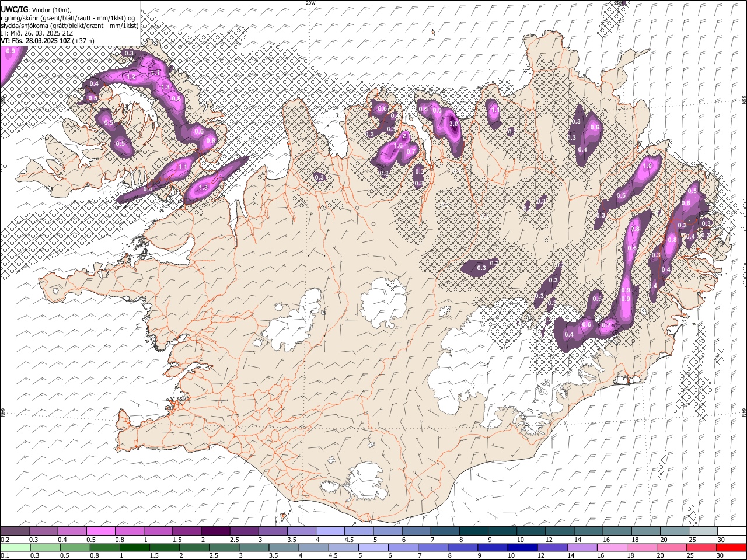The width and height of the screenshot is (747, 560).
Task: Click the slate blue swatch labeled 6, upper row
Action: click(416, 531)
